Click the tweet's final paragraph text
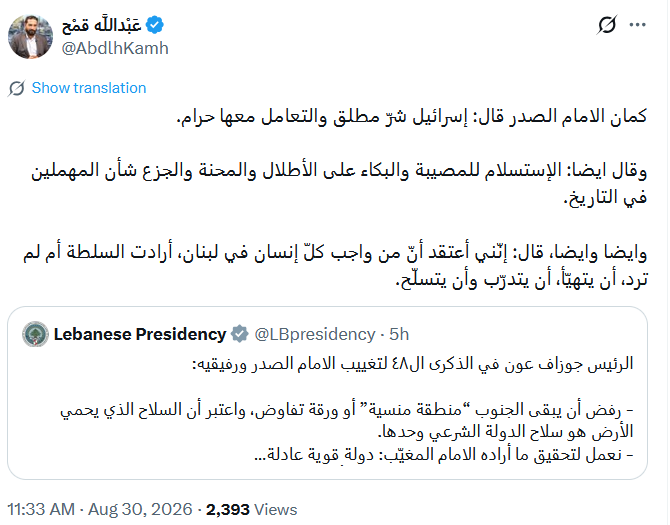 335,265
